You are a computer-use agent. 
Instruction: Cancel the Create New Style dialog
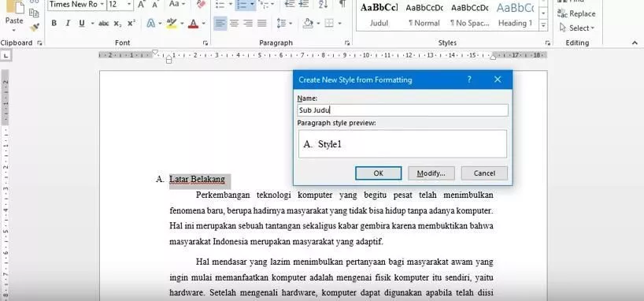click(484, 173)
